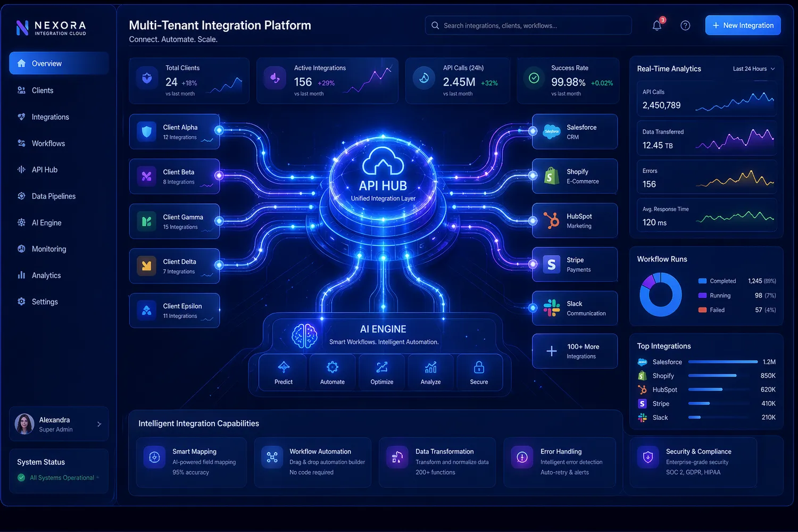Click the Data Transformation icon

[x=397, y=457]
